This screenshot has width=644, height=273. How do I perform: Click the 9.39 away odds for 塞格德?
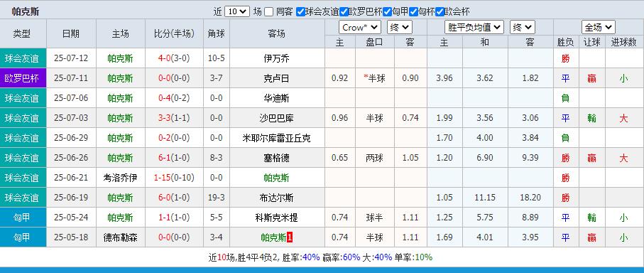coord(530,158)
